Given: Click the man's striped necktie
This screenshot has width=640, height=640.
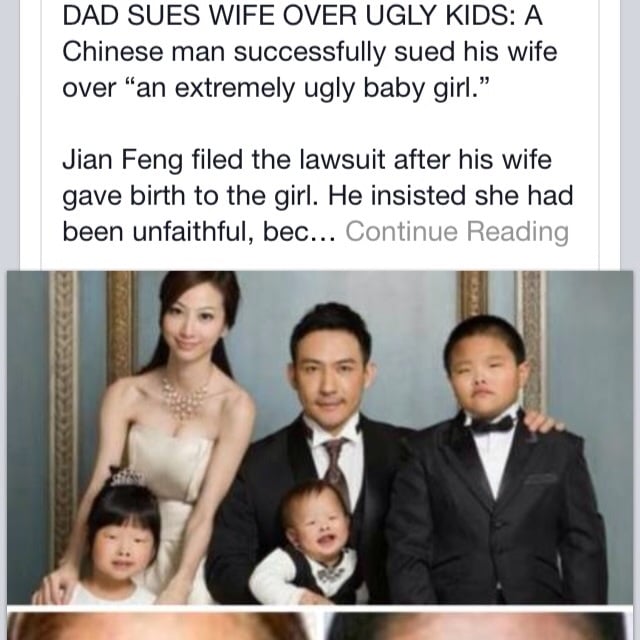Looking at the screenshot, I should coord(336,465).
